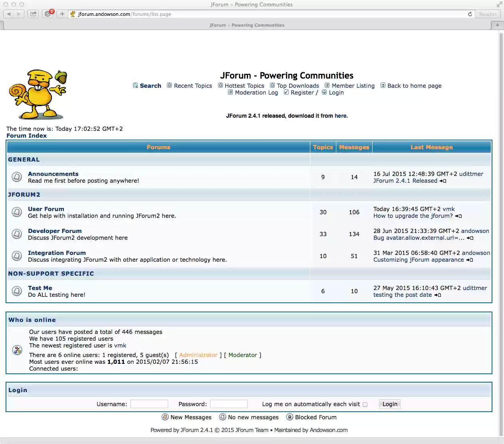Viewport: 504px width, 444px height.
Task: Open Recent Topics from navigation
Action: pos(193,86)
